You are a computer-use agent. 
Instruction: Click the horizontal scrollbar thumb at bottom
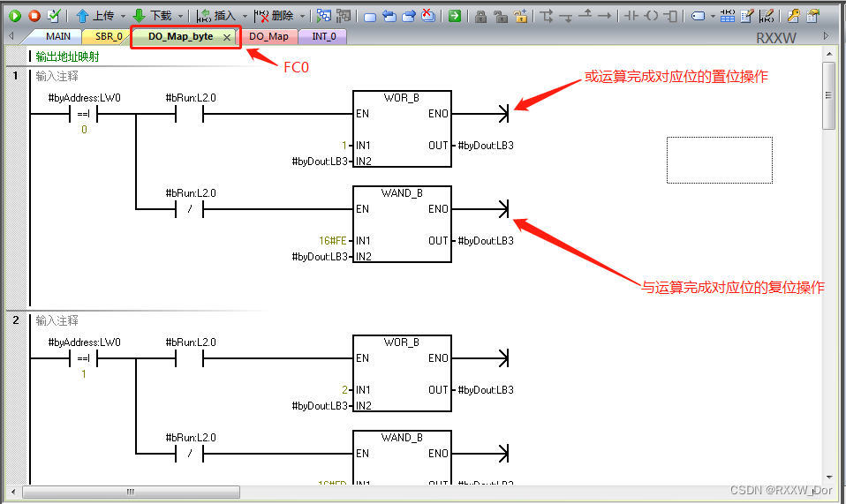coord(130,492)
